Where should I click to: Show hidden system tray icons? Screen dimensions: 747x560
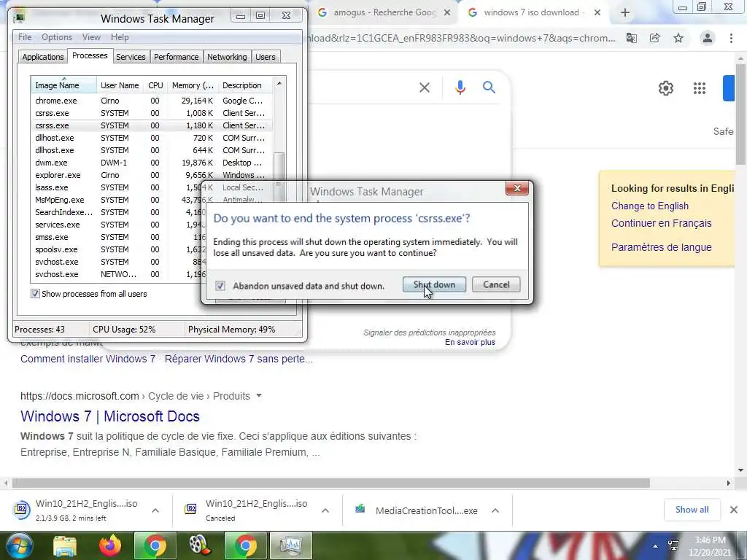[x=656, y=546]
